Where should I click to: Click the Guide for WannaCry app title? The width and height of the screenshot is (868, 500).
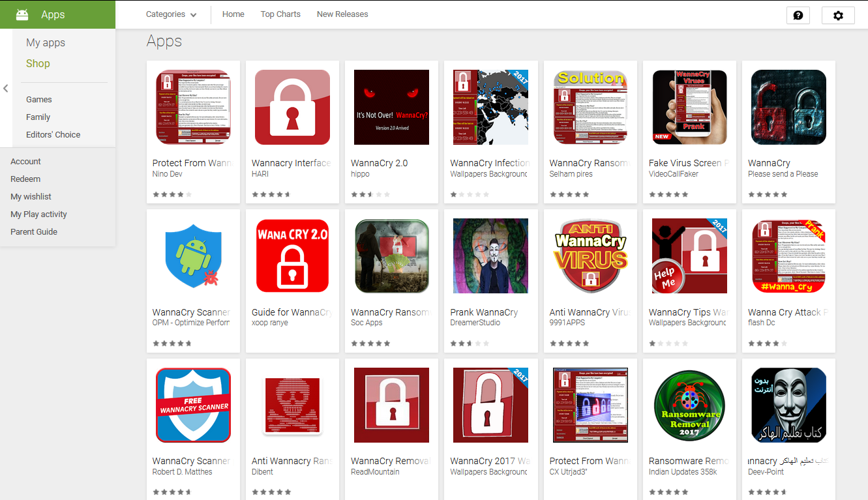tap(292, 312)
